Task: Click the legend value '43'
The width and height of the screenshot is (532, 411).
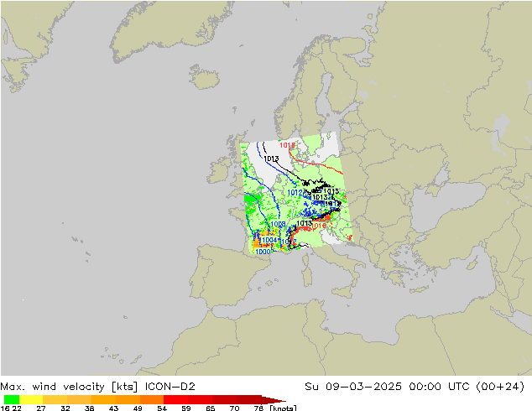Action: point(113,408)
